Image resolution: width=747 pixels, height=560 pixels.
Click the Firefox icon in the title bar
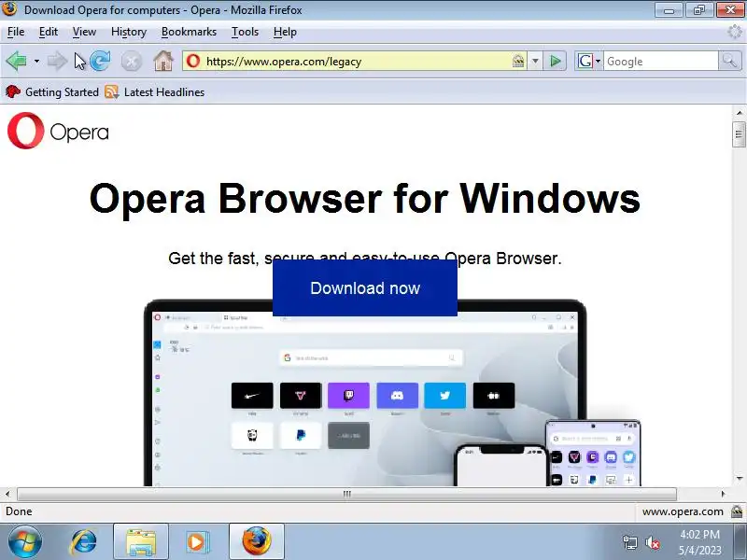click(9, 9)
